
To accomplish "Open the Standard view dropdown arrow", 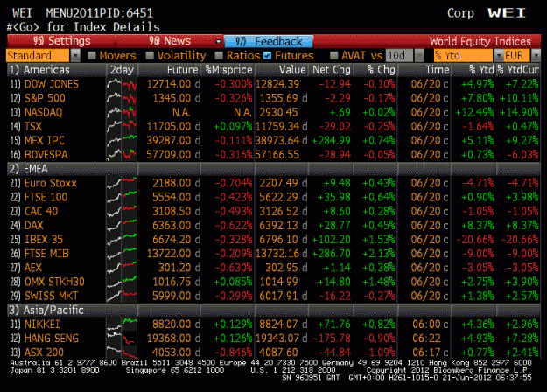I will (x=75, y=55).
